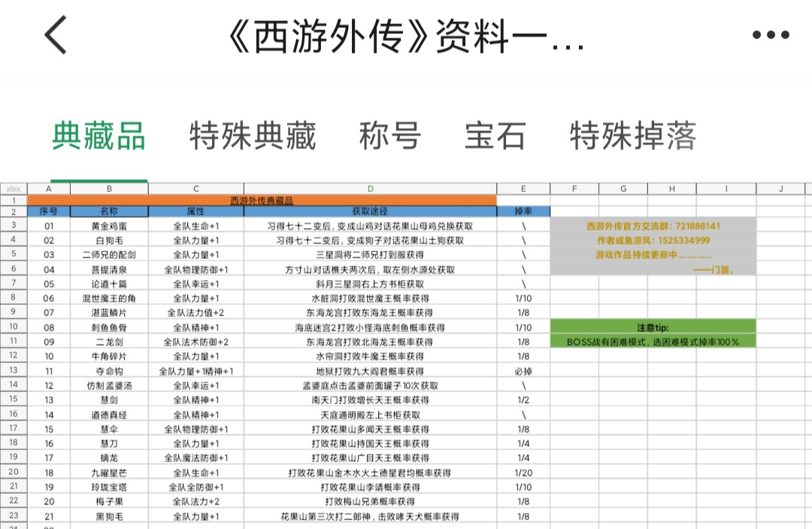Image resolution: width=812 pixels, height=529 pixels.
Task: Switch to the 称号 tab
Action: coord(390,135)
